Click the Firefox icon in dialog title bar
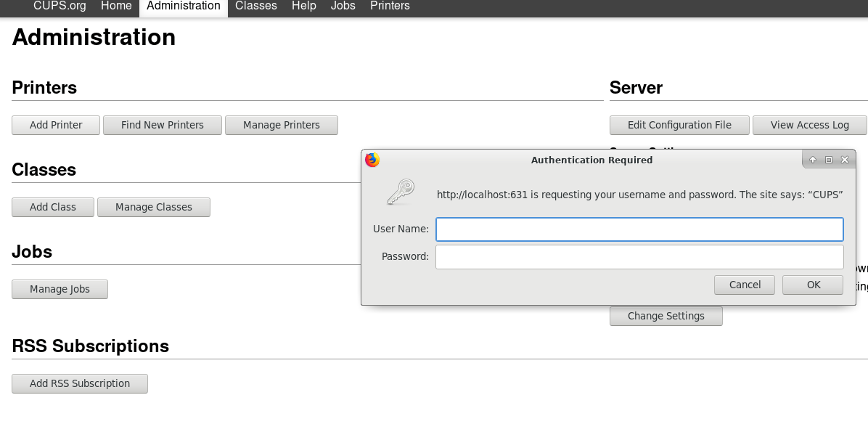Viewport: 868px width, 424px height. [372, 160]
